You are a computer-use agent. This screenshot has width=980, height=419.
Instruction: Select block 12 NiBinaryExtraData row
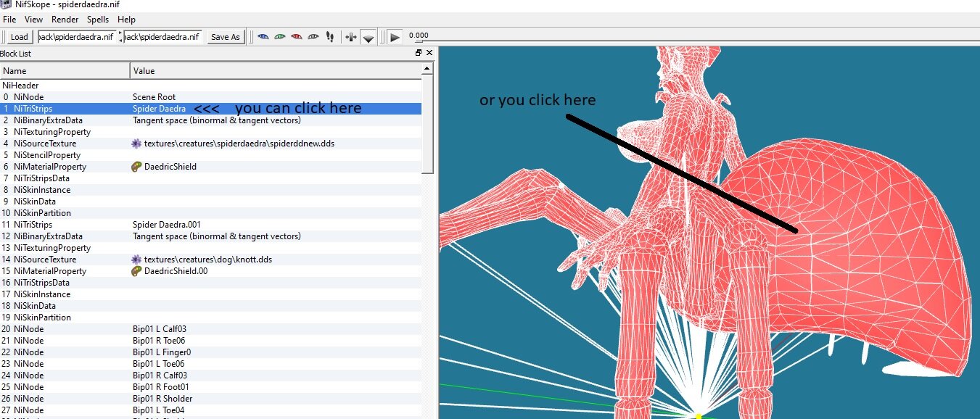coord(210,236)
